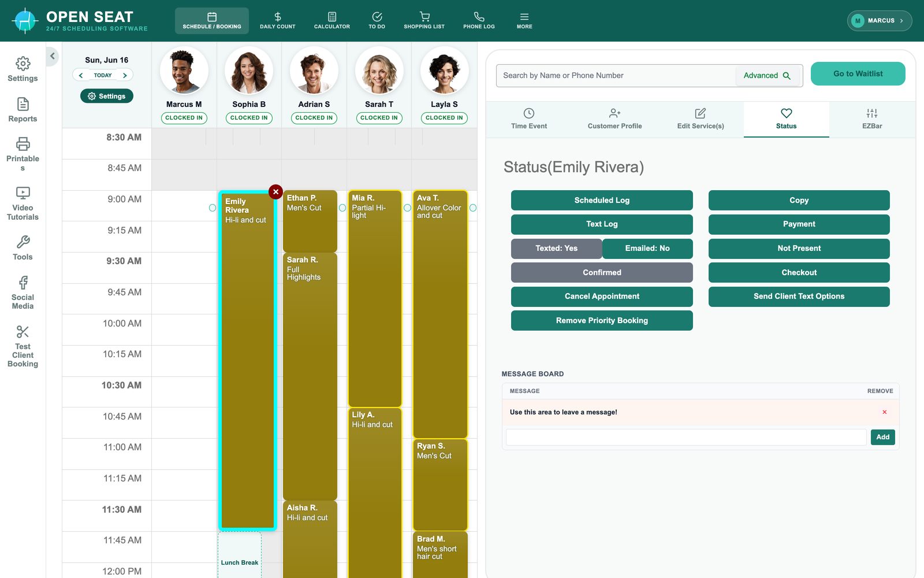Open Social Media in sidebar

[x=23, y=292]
